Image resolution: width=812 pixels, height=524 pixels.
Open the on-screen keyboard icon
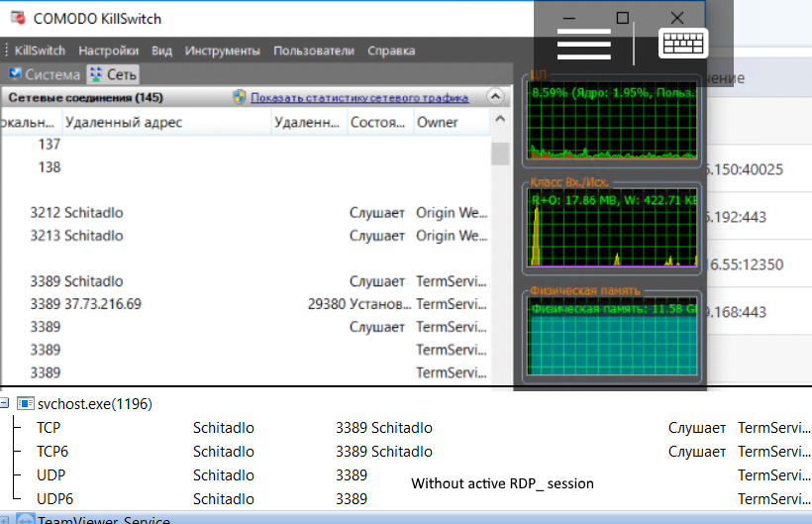click(683, 43)
